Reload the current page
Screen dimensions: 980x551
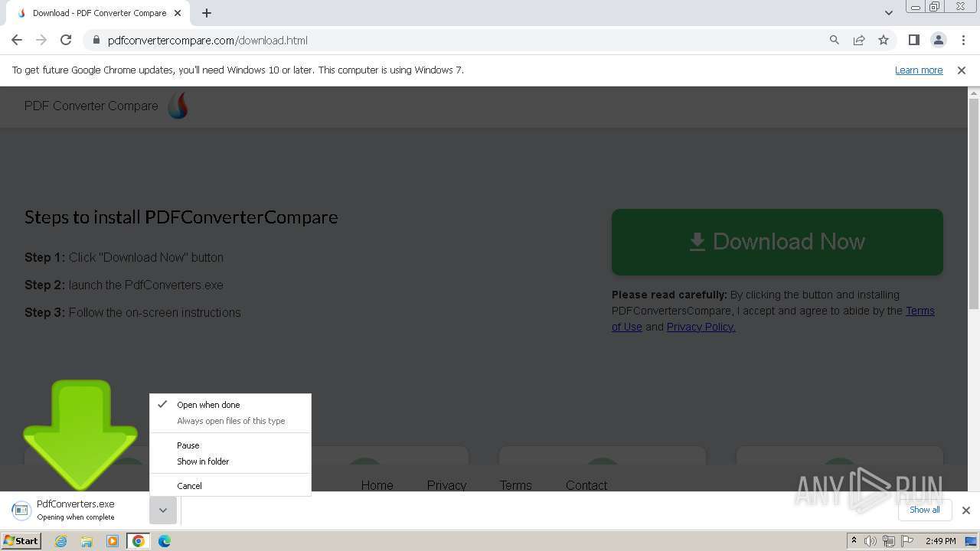click(x=66, y=40)
